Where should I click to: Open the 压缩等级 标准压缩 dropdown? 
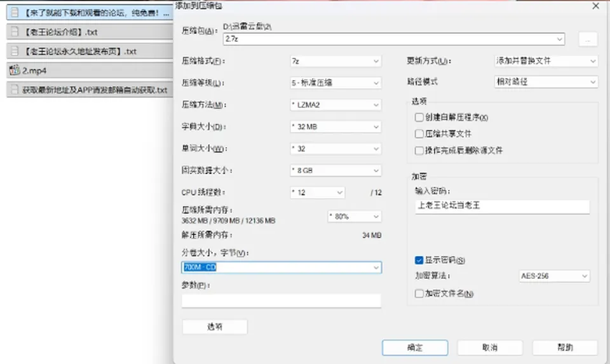335,83
